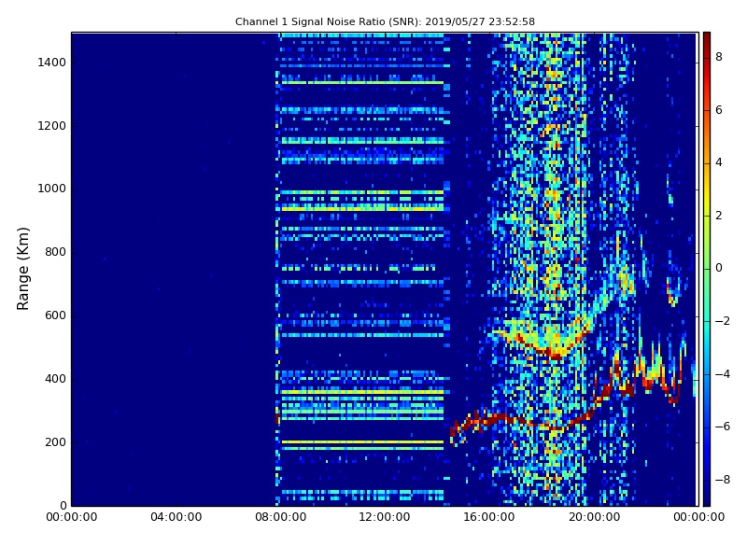
Task: Click the y-axis tick label "1400"
Action: click(x=52, y=63)
